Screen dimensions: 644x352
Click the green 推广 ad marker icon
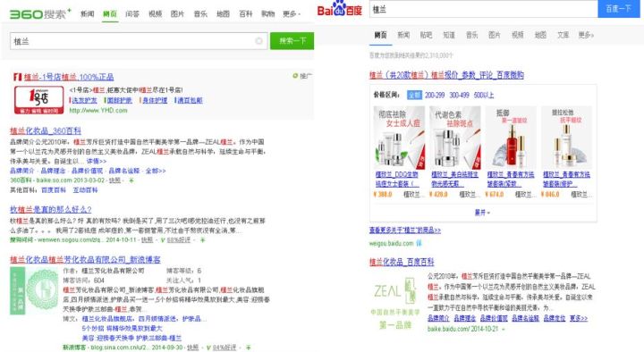pyautogui.click(x=295, y=75)
